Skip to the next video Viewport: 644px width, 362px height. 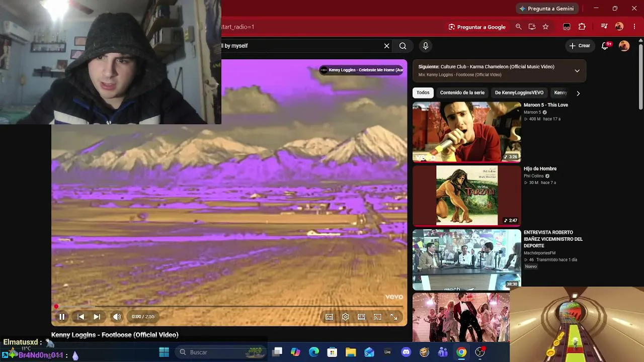(97, 317)
